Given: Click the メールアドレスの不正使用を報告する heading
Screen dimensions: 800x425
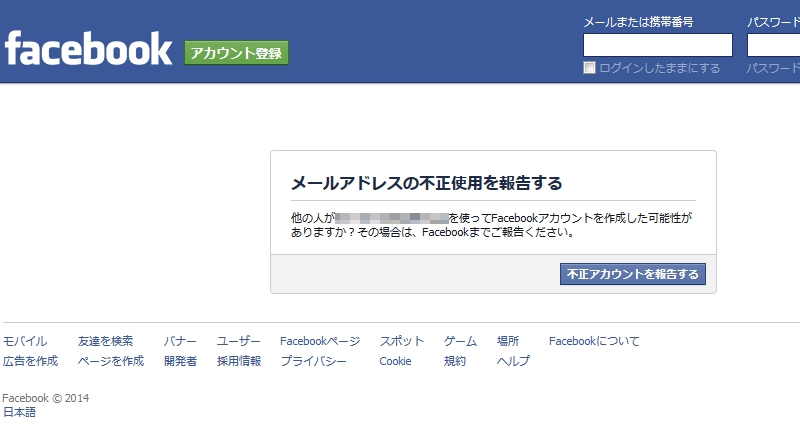Looking at the screenshot, I should click(x=427, y=183).
